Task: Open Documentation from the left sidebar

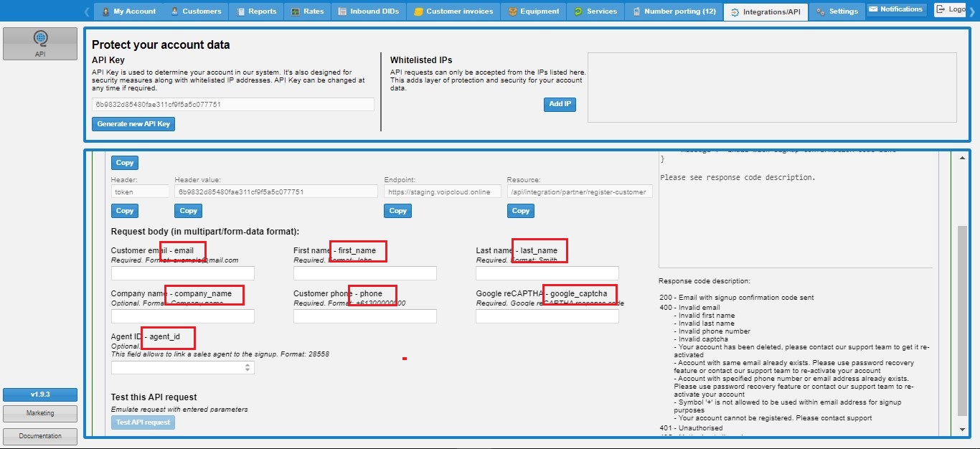Action: [40, 436]
